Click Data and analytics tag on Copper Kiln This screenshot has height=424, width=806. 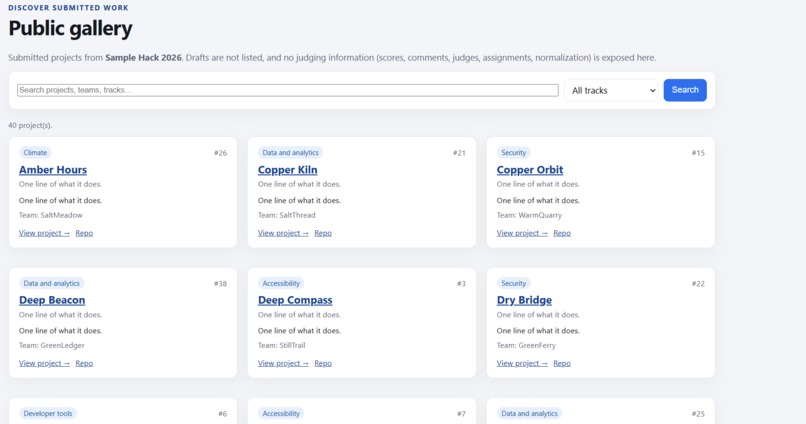point(290,153)
